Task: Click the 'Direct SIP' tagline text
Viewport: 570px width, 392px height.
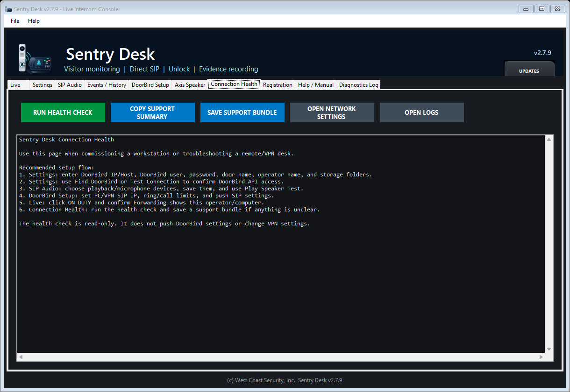Action: pos(144,69)
